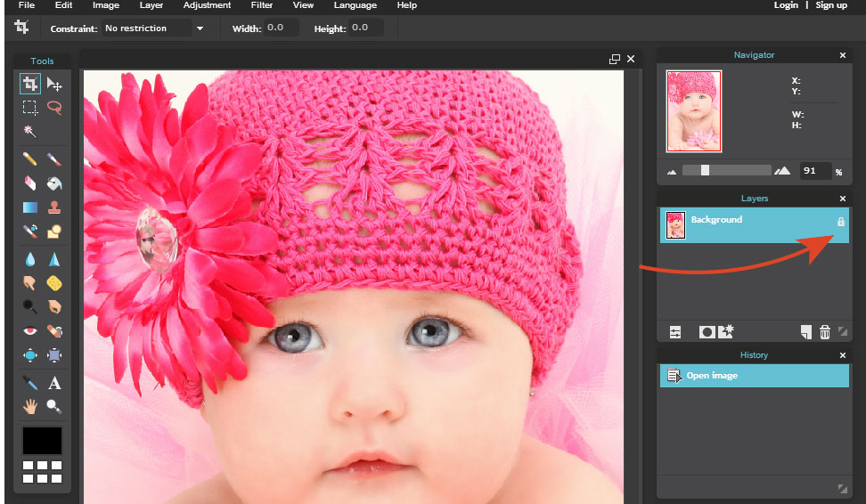Choose the Lasso tool

pyautogui.click(x=54, y=108)
